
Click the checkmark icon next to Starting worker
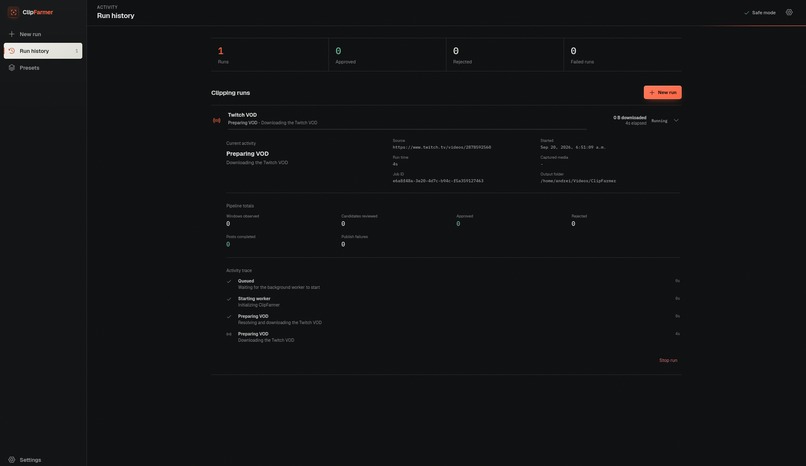click(x=229, y=299)
